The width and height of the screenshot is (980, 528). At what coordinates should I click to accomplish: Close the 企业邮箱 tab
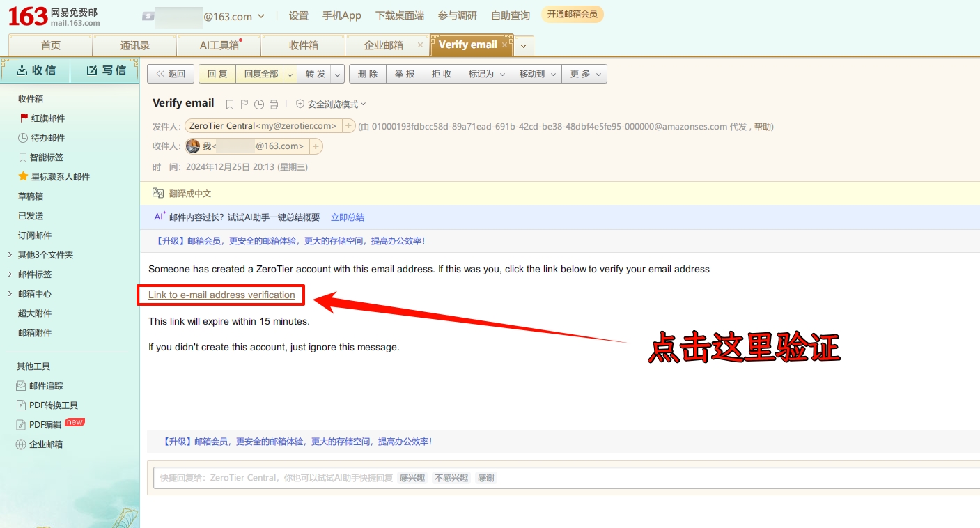[x=420, y=45]
